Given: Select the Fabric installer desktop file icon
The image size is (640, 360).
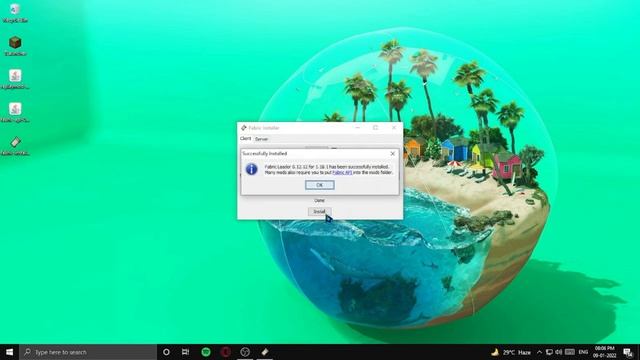Looking at the screenshot, I should click(15, 146).
